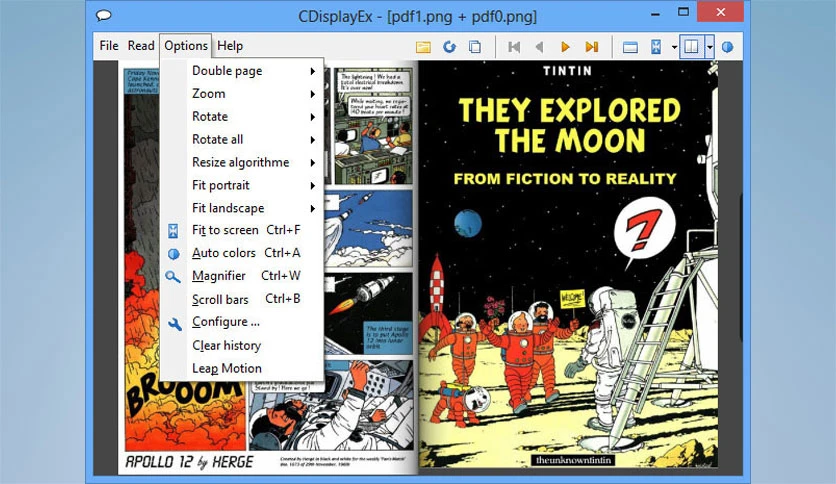Expand the Resize algorithme submenu
The width and height of the screenshot is (836, 484).
[242, 163]
